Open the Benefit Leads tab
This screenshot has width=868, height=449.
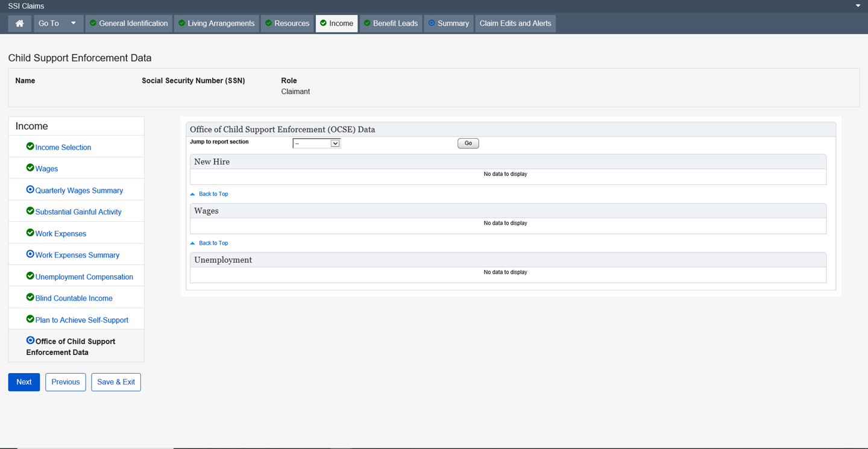coord(391,24)
